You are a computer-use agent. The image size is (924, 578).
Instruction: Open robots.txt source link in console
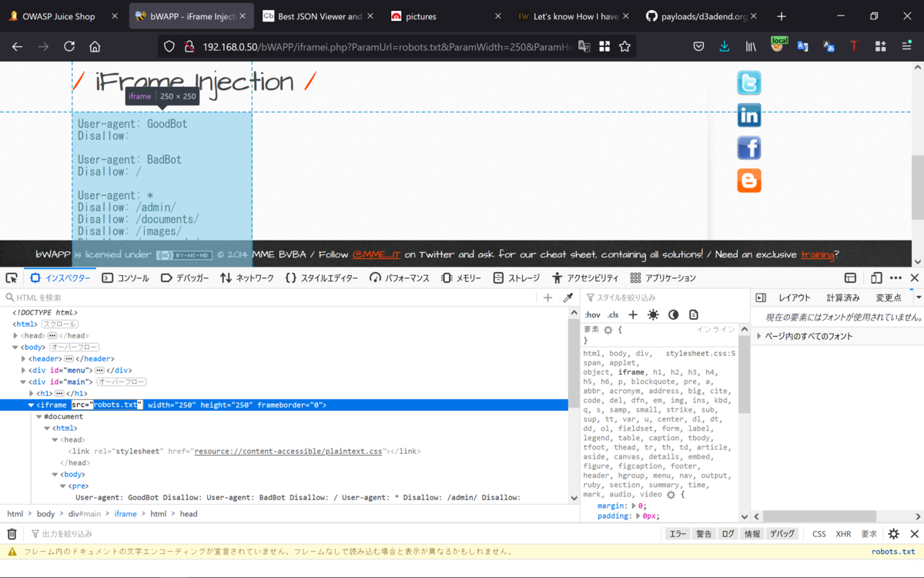pos(893,552)
